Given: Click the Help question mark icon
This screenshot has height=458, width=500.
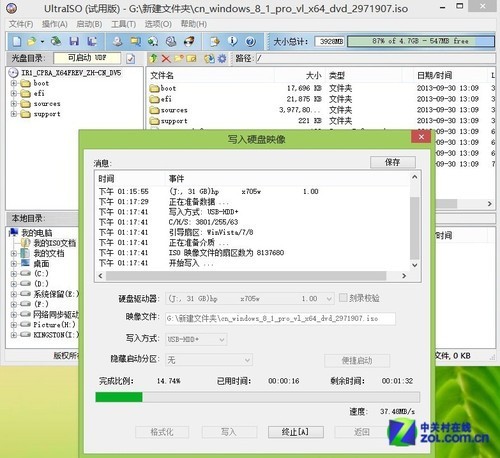Looking at the screenshot, I should (x=250, y=41).
